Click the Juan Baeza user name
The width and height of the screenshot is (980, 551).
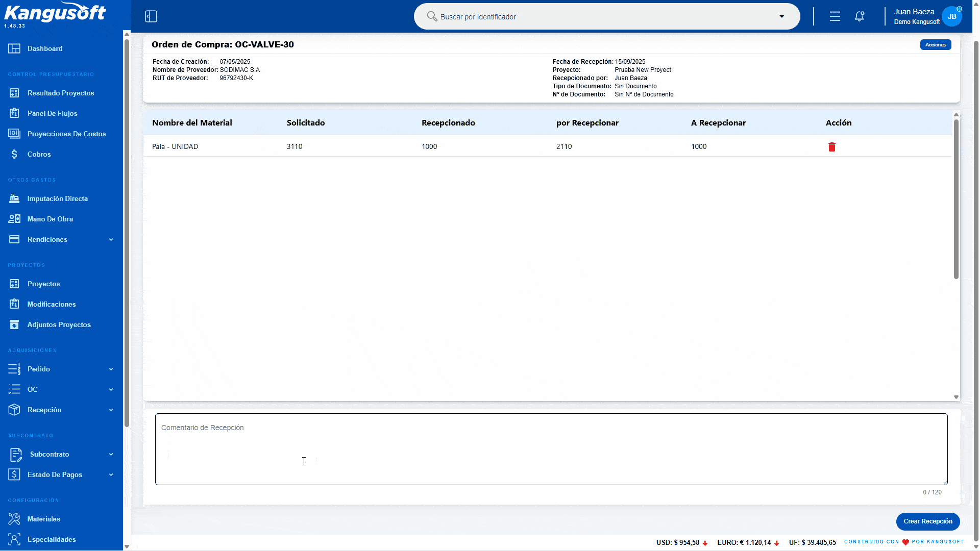914,12
